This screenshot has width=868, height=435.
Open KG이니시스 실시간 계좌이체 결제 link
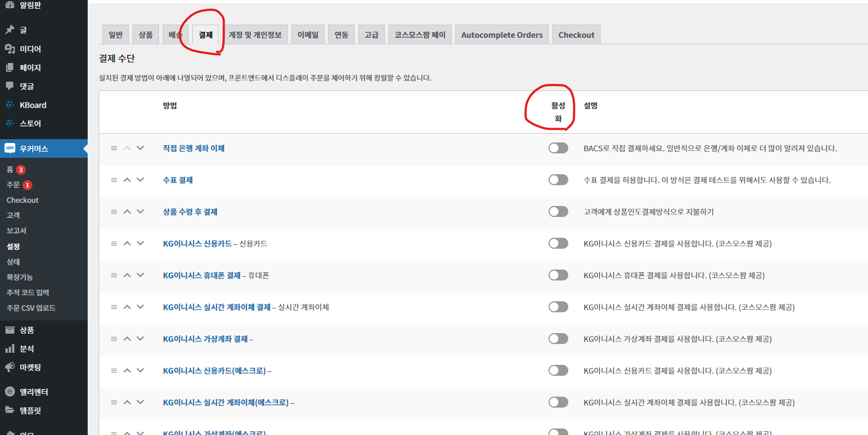pyautogui.click(x=216, y=307)
